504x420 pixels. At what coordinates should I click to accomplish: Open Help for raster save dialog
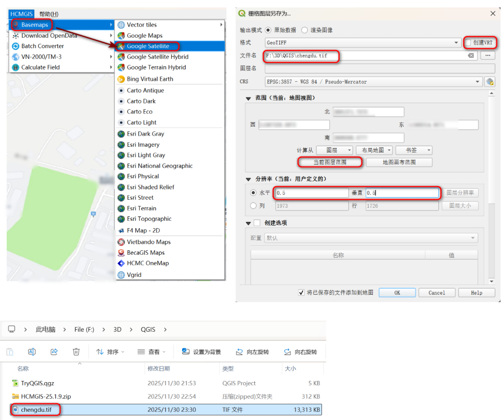coord(476,293)
